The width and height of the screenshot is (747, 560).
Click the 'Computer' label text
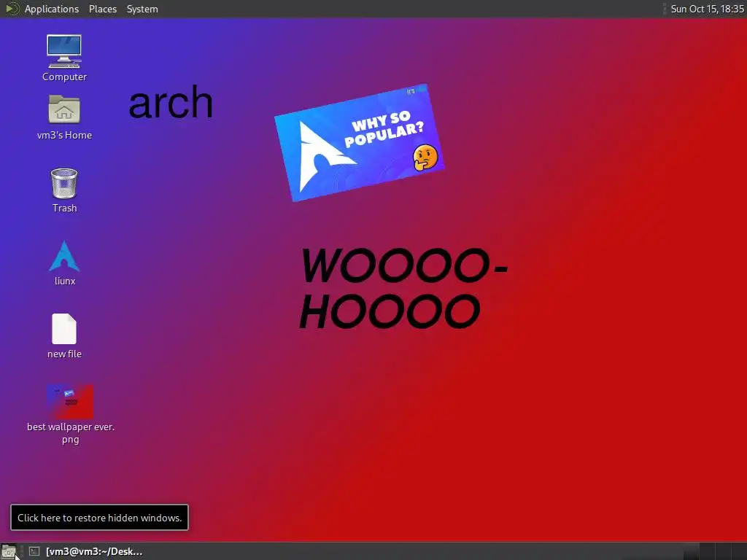coord(64,77)
